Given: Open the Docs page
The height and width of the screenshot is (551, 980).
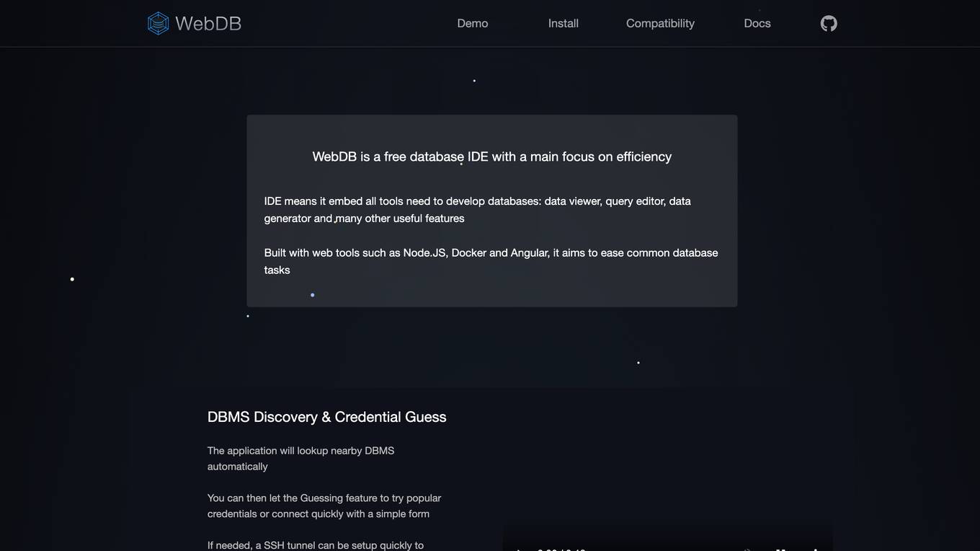Looking at the screenshot, I should click(757, 23).
